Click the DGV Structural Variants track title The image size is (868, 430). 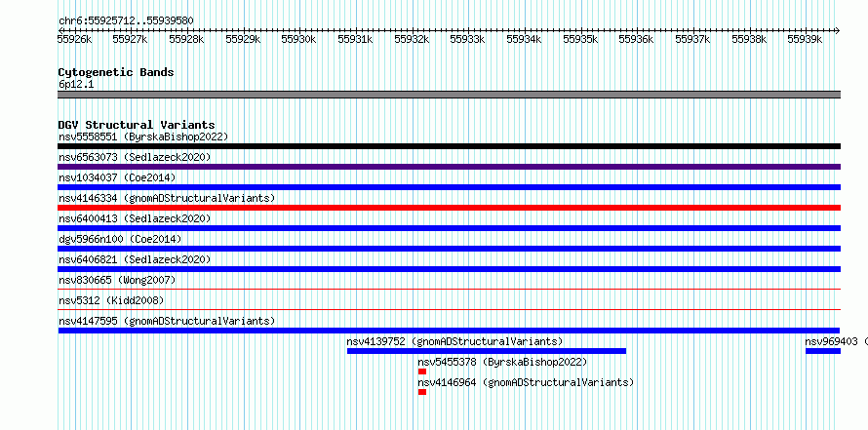click(137, 125)
